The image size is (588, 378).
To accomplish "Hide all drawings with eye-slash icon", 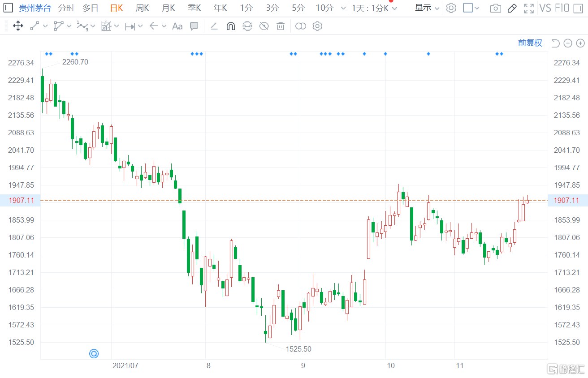I will click(264, 26).
